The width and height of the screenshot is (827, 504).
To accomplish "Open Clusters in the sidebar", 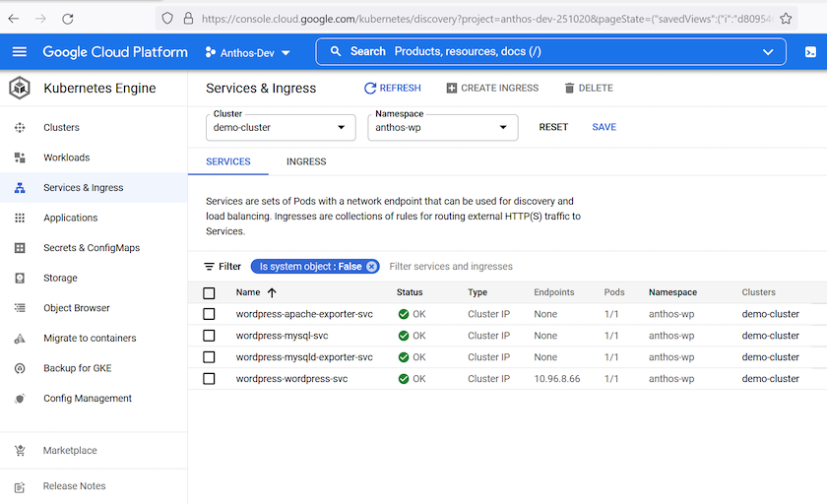I will pyautogui.click(x=61, y=128).
